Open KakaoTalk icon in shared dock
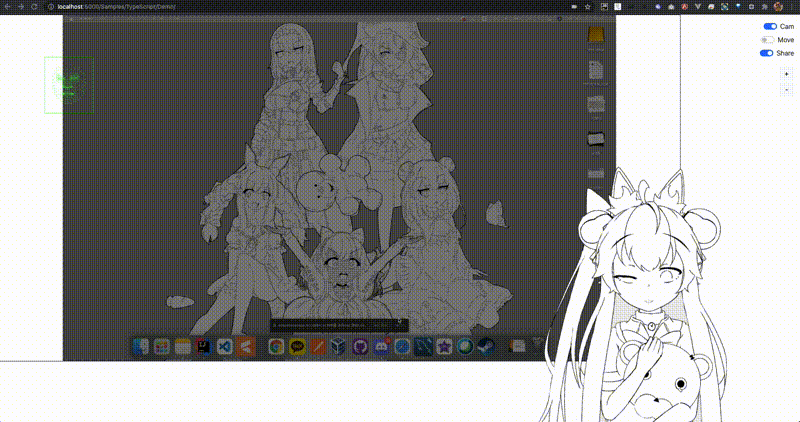This screenshot has height=422, width=800. click(297, 347)
